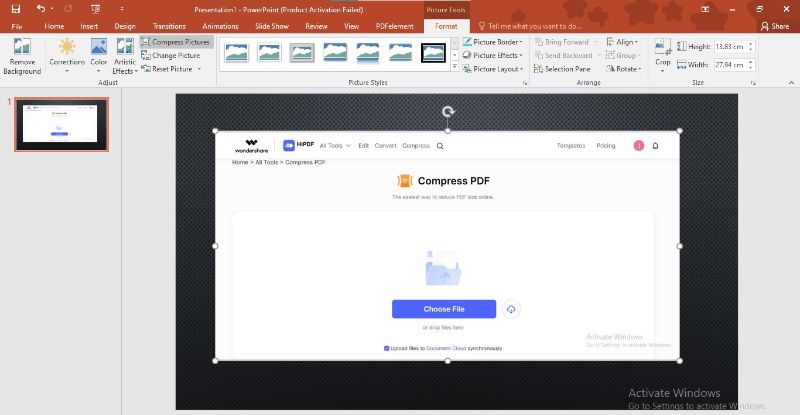Open the PDFelement tab
Screen dimensions: 800x415
[394, 26]
